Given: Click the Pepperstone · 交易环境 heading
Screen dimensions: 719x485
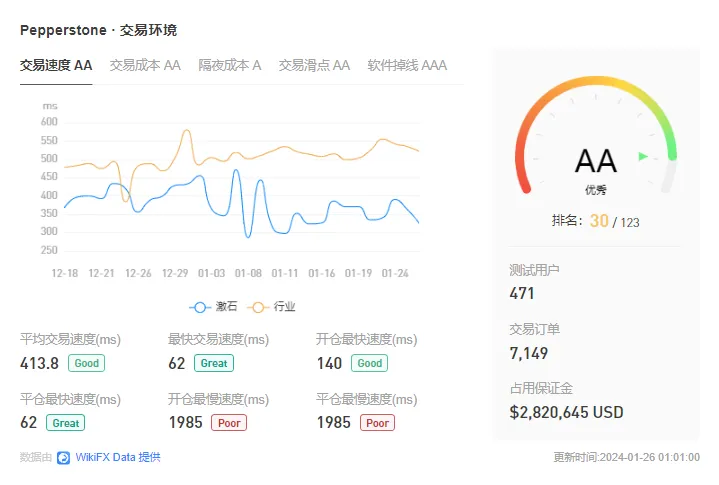Looking at the screenshot, I should point(99,30).
